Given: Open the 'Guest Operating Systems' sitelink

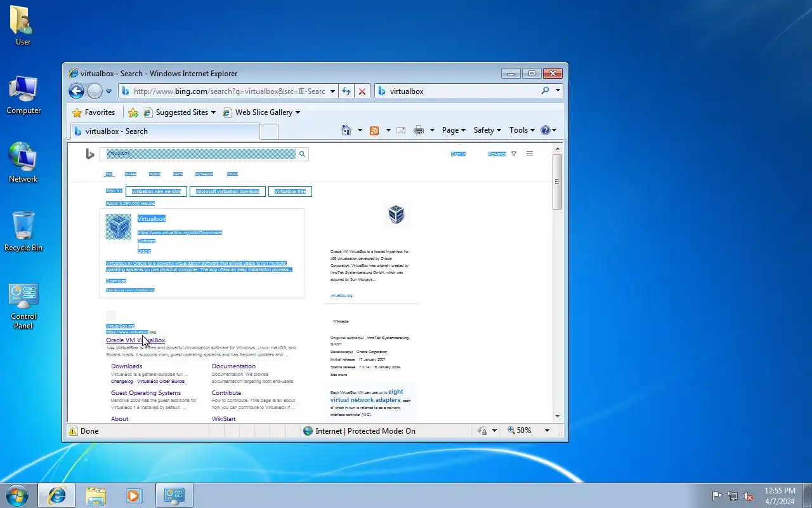Looking at the screenshot, I should pyautogui.click(x=146, y=393).
